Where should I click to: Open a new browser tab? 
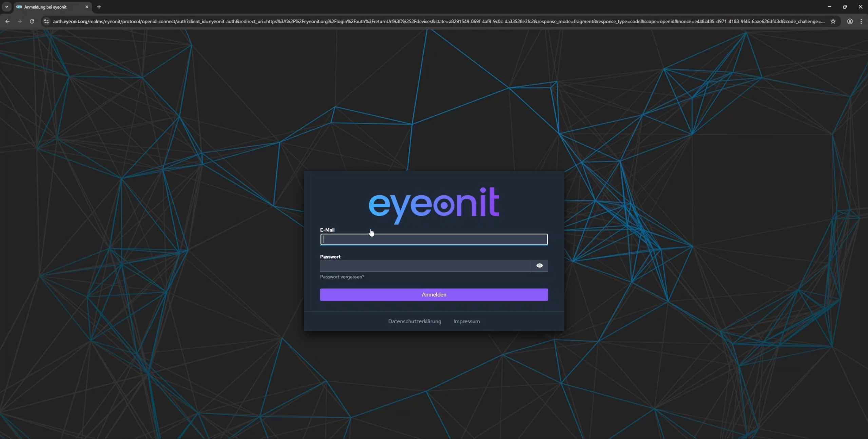coord(98,6)
